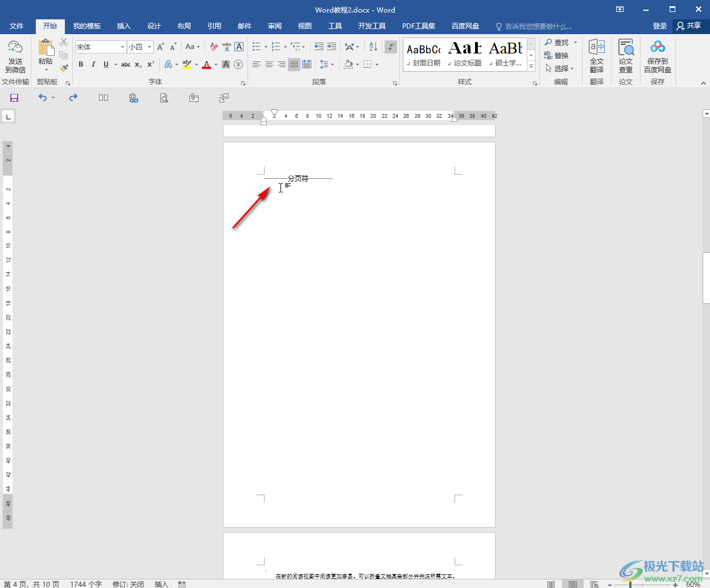The image size is (710, 588).
Task: Toggle superscript formatting
Action: tap(151, 64)
